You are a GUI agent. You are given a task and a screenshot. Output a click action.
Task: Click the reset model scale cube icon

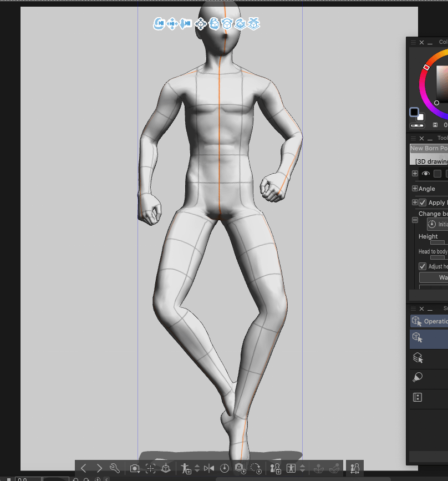(241, 468)
